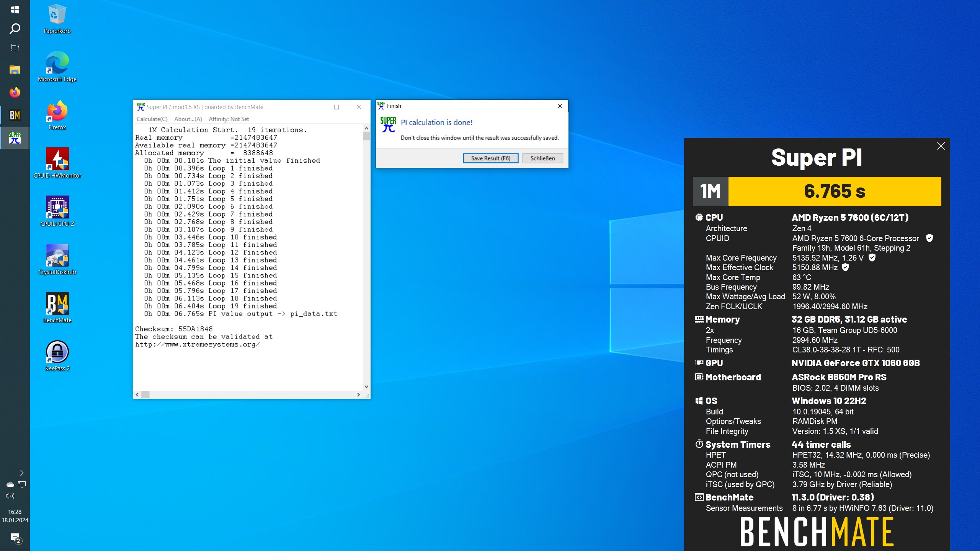Screen dimensions: 980x551
Task: Click '11.3.0 (Driver: 0.38)' version text
Action: click(833, 497)
